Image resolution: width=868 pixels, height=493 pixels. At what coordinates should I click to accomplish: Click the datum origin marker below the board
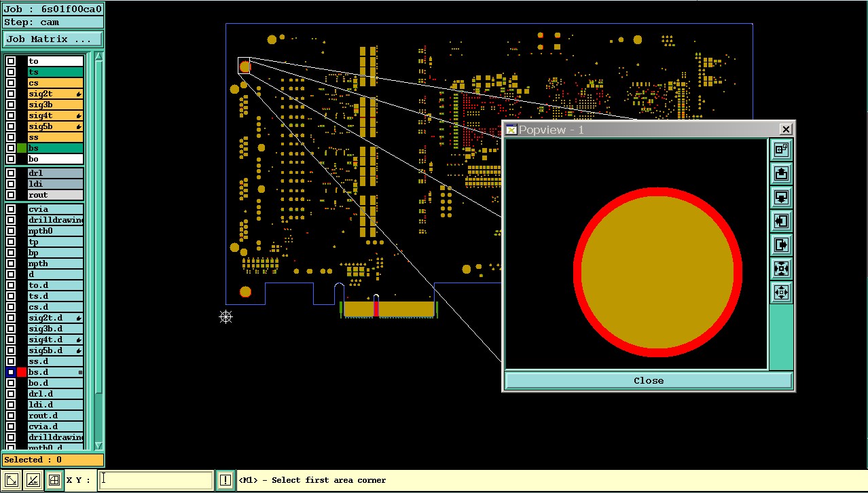coord(226,316)
